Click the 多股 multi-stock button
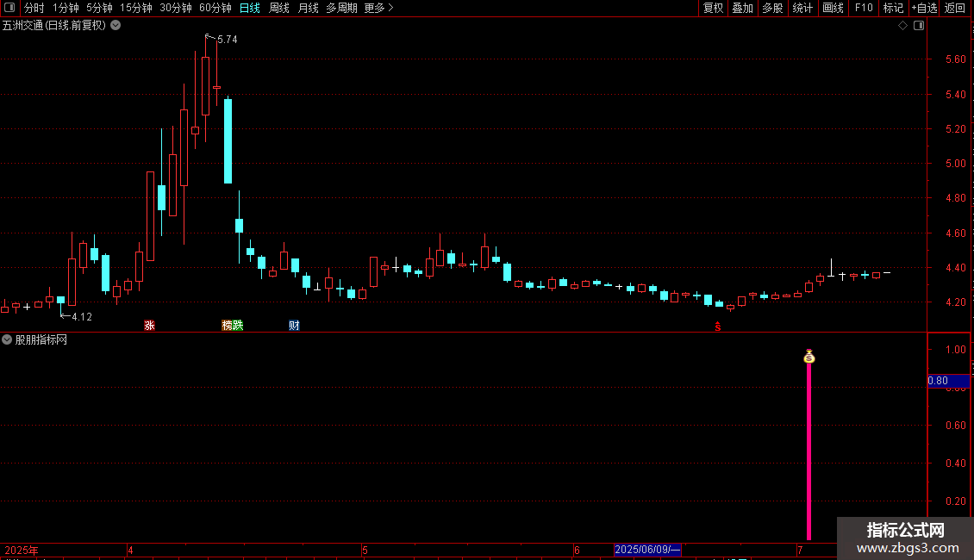 tap(773, 8)
